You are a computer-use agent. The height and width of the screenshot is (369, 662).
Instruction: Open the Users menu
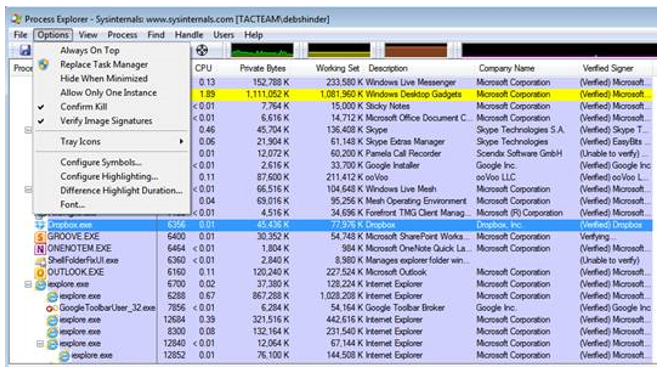(x=223, y=35)
